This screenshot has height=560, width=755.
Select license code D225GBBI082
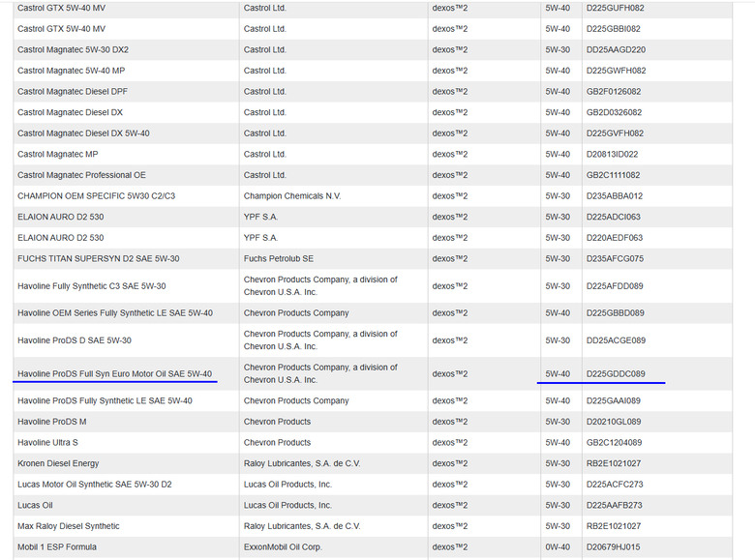coord(614,29)
